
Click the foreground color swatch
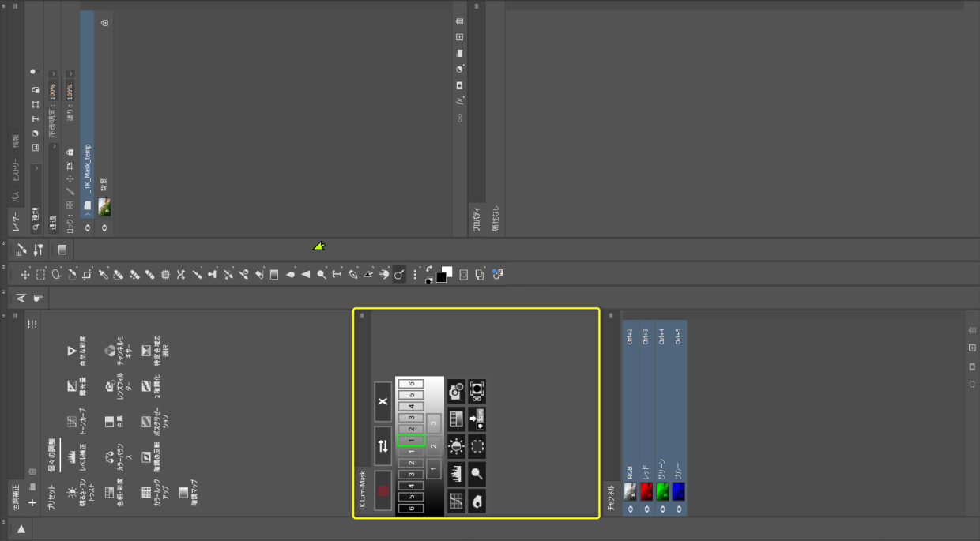coord(441,277)
